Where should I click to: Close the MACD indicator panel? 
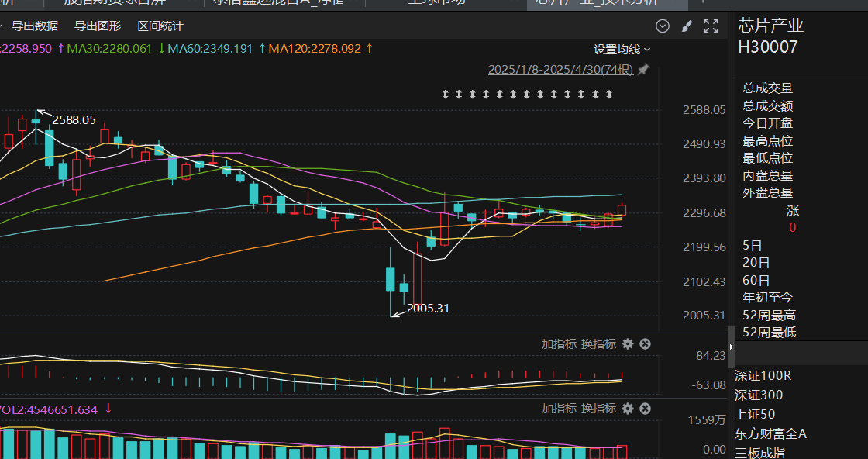[645, 343]
